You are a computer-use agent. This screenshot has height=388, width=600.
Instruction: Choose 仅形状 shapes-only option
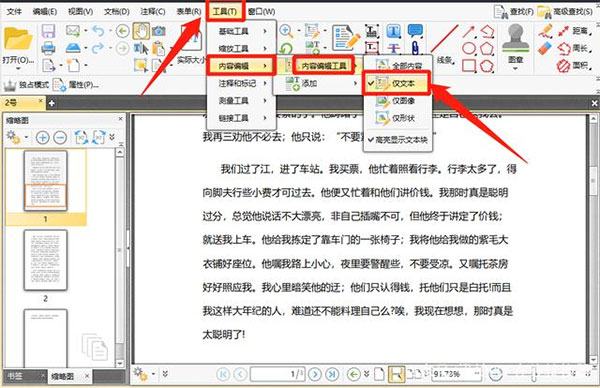pos(398,118)
